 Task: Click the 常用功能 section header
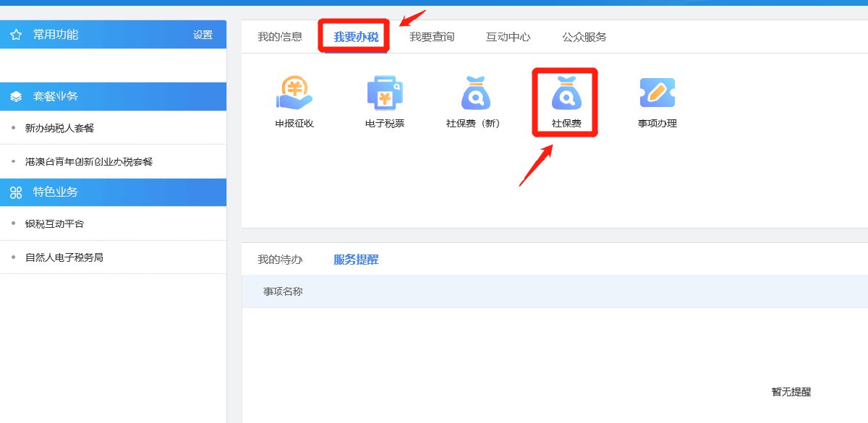(x=113, y=35)
